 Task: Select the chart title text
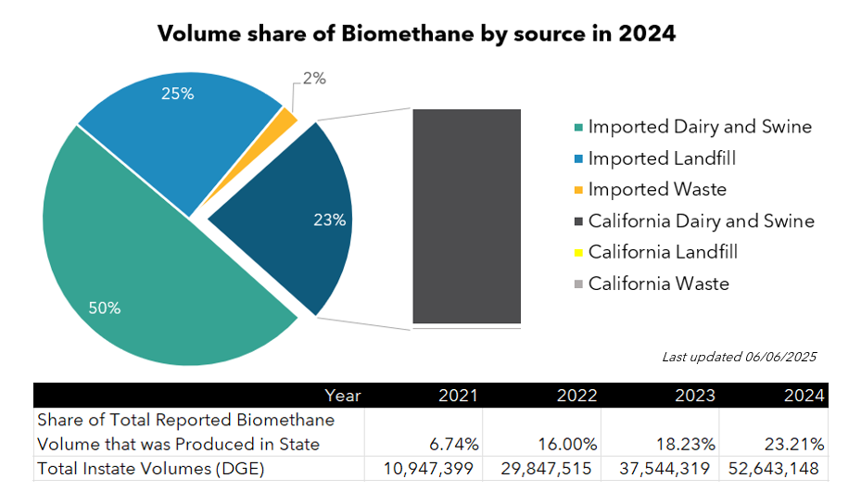(416, 34)
